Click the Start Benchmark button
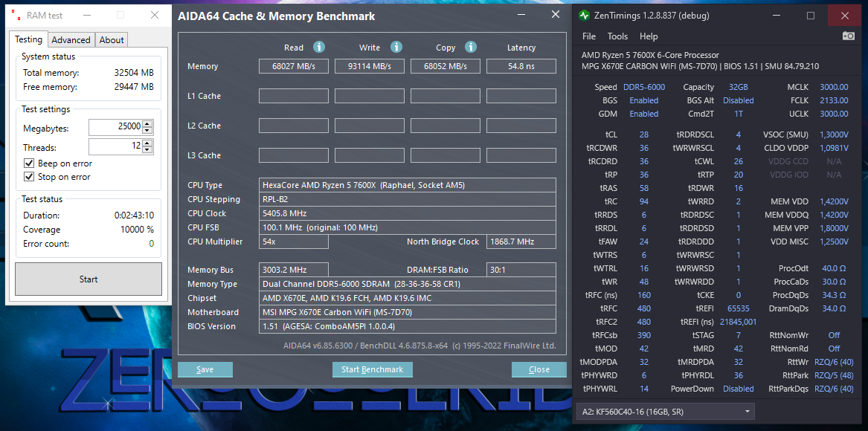 372,369
